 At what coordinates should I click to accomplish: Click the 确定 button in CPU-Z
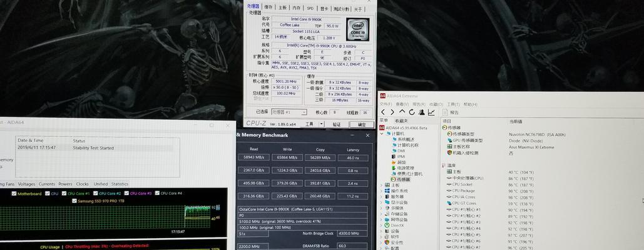[x=362, y=124]
